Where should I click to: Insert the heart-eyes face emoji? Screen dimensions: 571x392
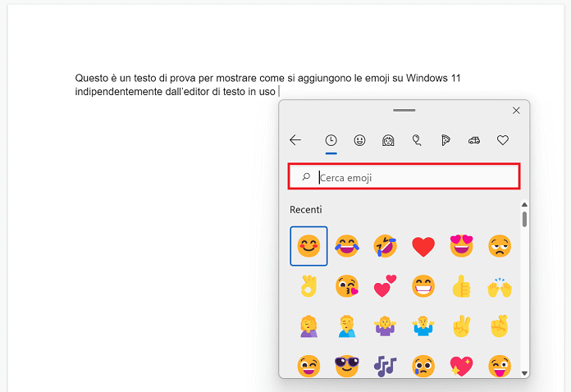pos(461,246)
